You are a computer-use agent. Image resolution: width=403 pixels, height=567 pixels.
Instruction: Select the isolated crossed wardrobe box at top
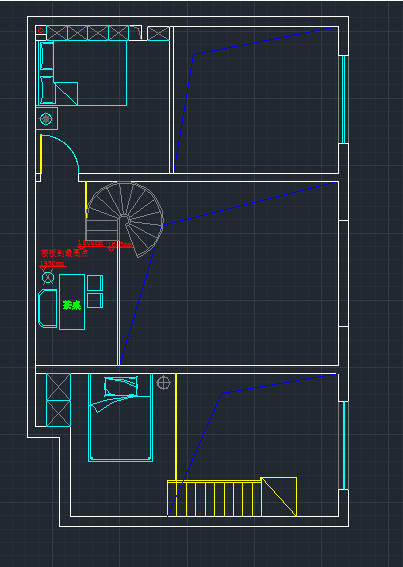158,33
